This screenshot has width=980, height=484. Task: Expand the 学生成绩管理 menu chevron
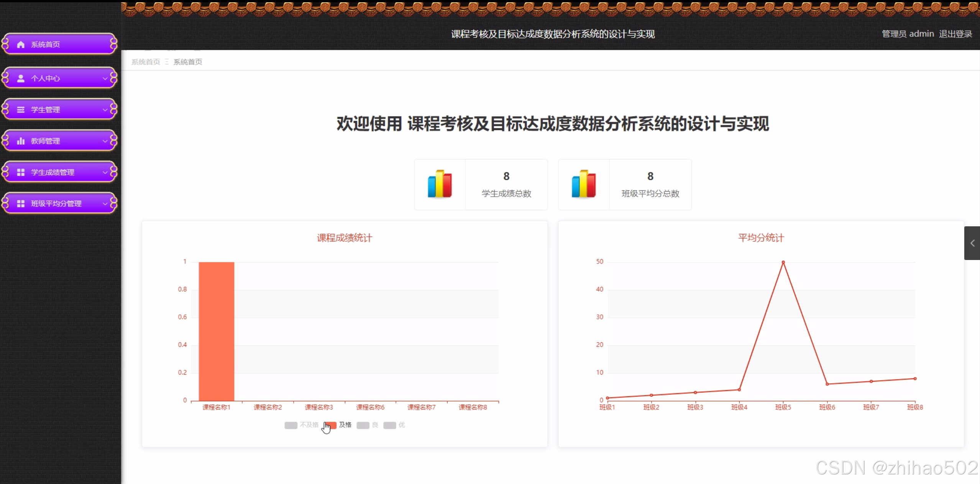[x=105, y=173]
